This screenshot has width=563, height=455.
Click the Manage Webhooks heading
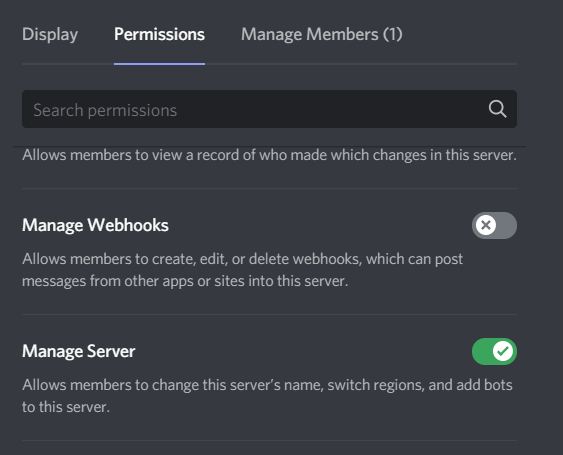[95, 226]
